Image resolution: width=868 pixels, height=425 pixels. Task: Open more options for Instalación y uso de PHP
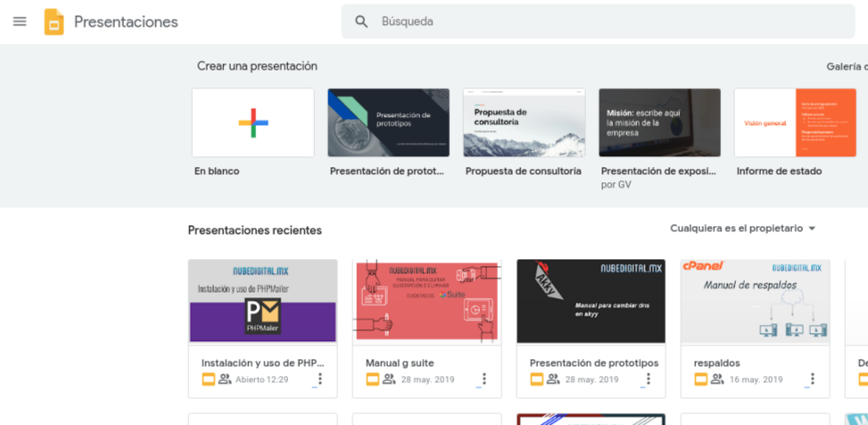click(319, 379)
